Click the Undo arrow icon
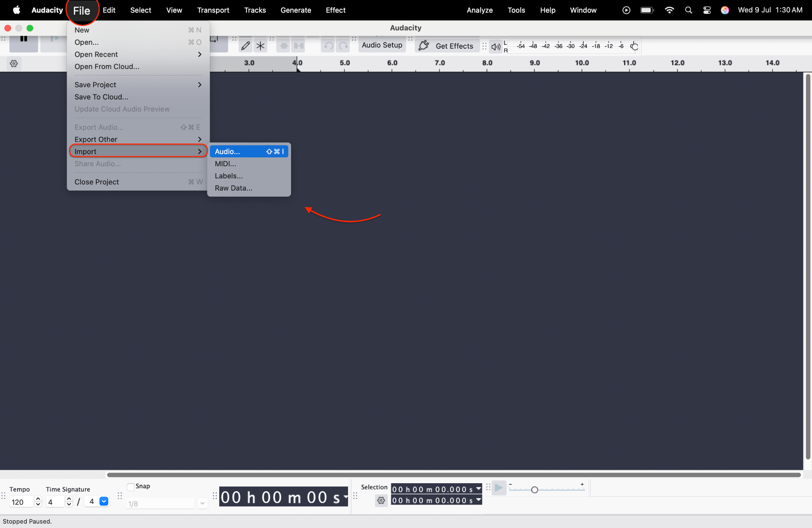Image resolution: width=812 pixels, height=528 pixels. click(x=328, y=46)
